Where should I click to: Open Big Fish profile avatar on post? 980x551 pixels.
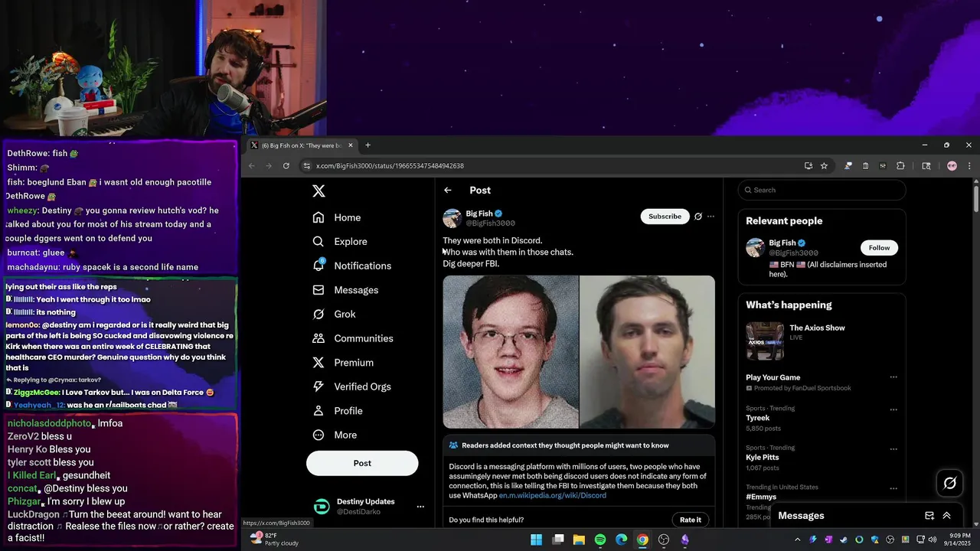point(452,218)
